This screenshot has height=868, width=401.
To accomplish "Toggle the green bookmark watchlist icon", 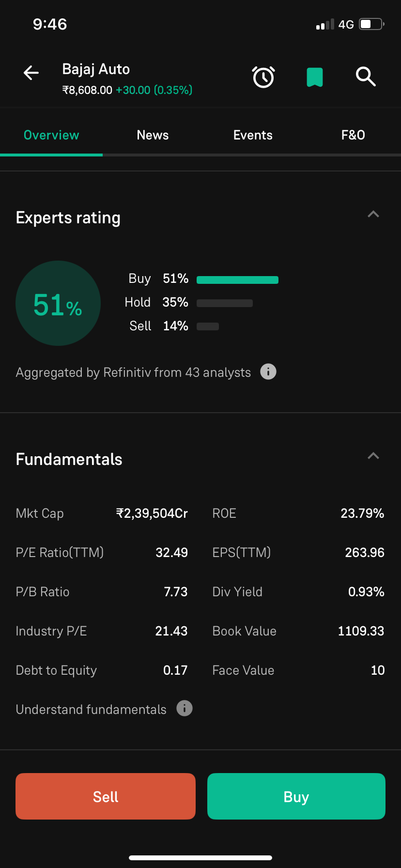I will tap(315, 77).
